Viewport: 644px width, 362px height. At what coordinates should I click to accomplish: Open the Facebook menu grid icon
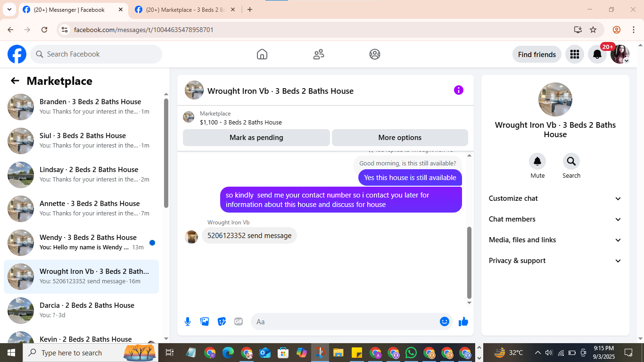point(574,54)
